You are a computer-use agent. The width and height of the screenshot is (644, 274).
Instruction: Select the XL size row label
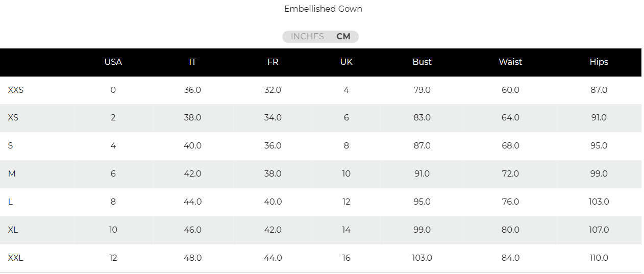(x=13, y=230)
